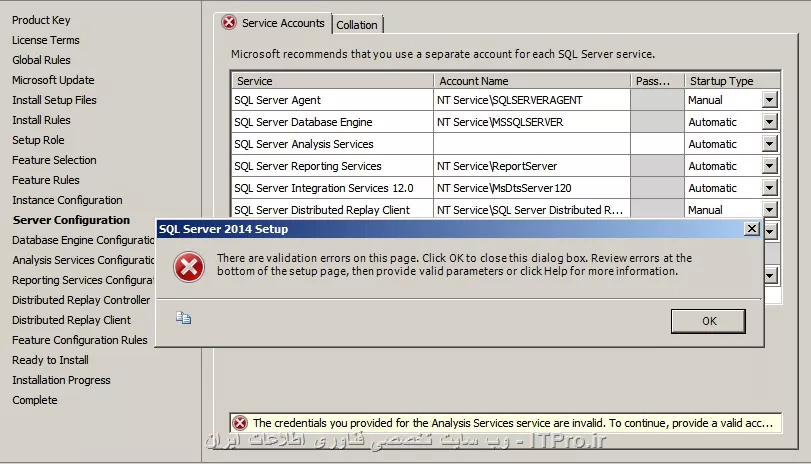Click the error icon beside credentials message
This screenshot has width=811, height=464.
(x=239, y=423)
